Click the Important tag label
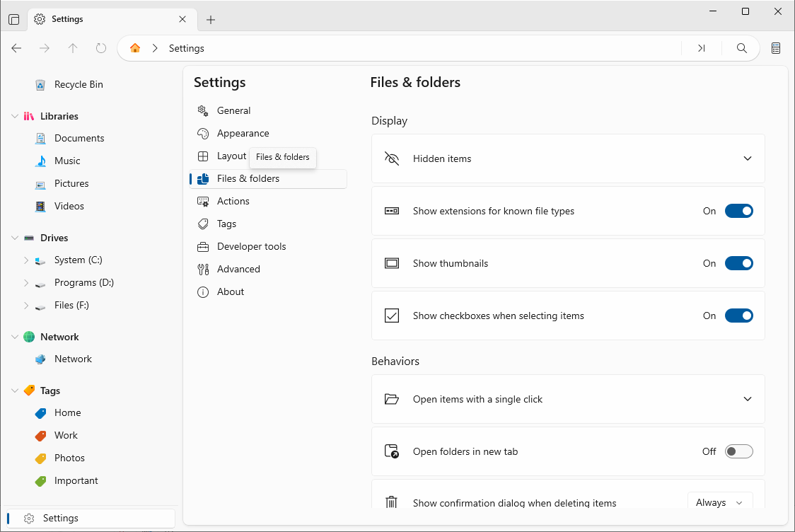795x532 pixels. (x=76, y=481)
